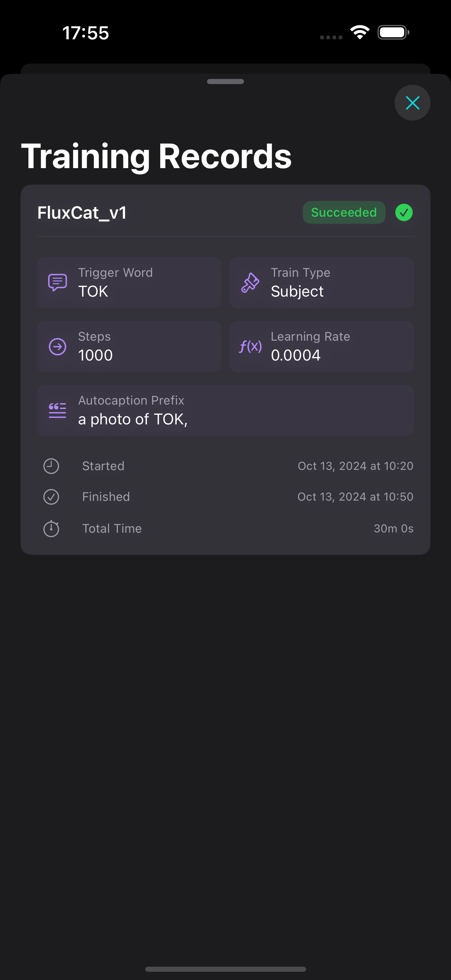Viewport: 451px width, 980px height.
Task: Tap the Autocaption Prefix quote icon
Action: (x=57, y=410)
